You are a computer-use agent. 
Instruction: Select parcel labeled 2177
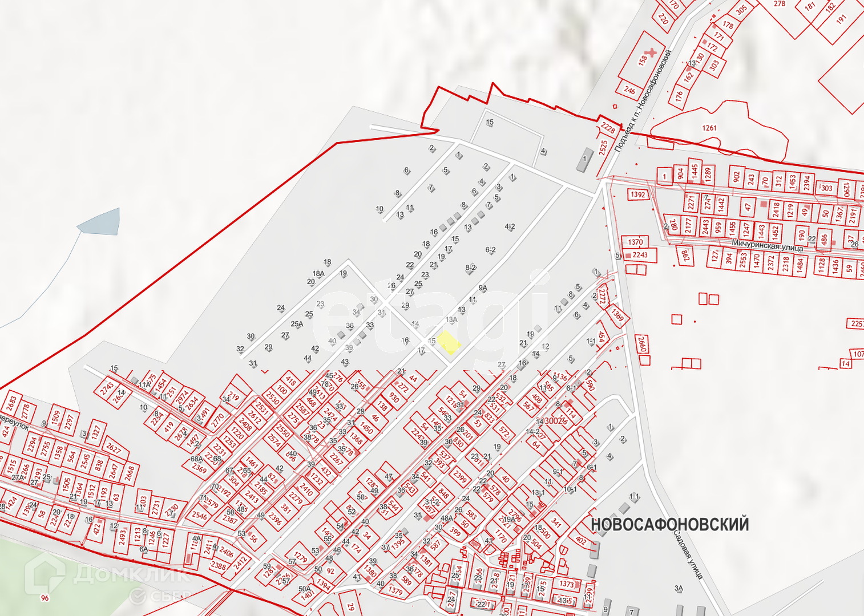tap(688, 225)
